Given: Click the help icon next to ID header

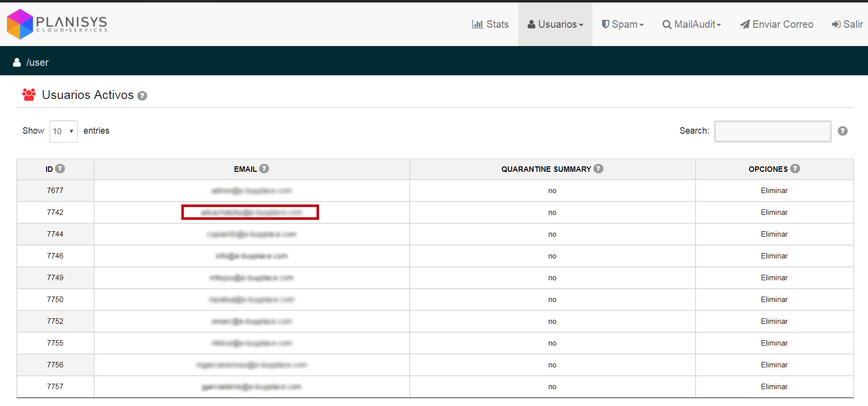Looking at the screenshot, I should (60, 169).
